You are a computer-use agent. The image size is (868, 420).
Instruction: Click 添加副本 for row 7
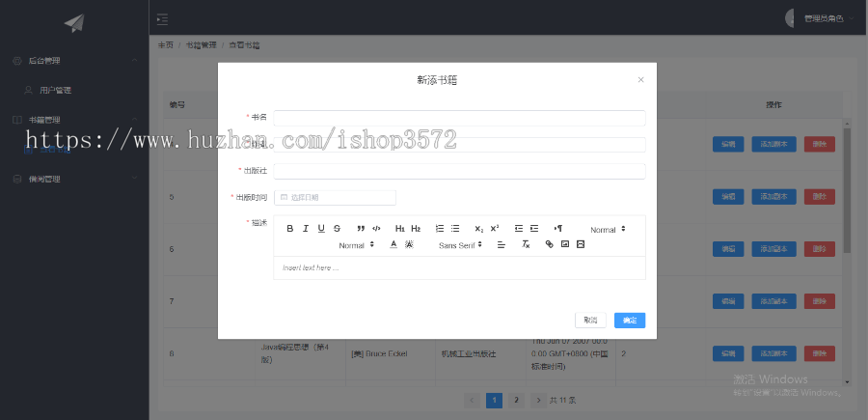click(773, 301)
